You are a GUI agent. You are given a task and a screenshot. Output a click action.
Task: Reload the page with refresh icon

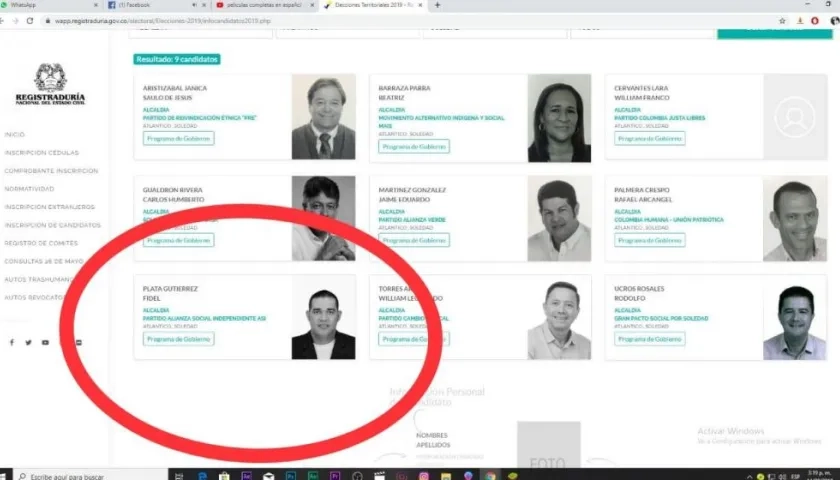click(30, 21)
